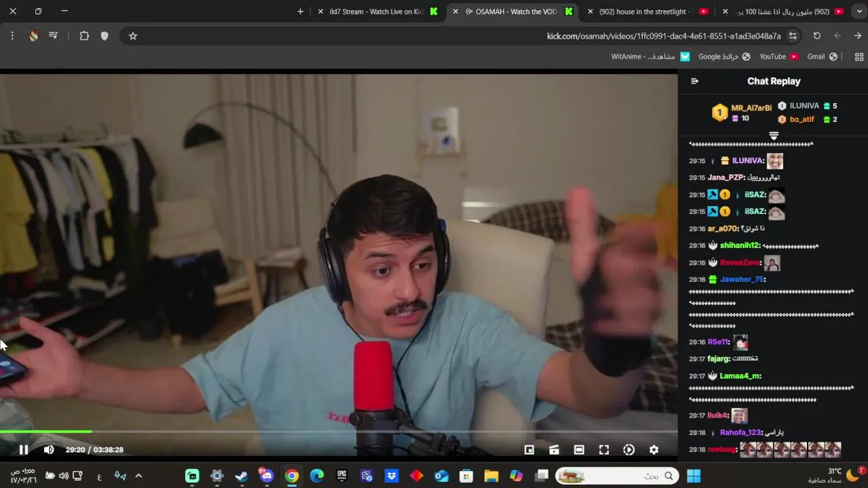Open Chrome three-dot menu
This screenshot has width=868, height=488.
pyautogui.click(x=12, y=36)
